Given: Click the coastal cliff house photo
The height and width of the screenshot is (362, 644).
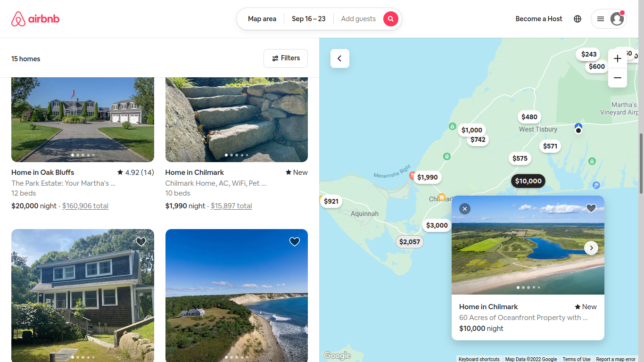Looking at the screenshot, I should click(237, 296).
